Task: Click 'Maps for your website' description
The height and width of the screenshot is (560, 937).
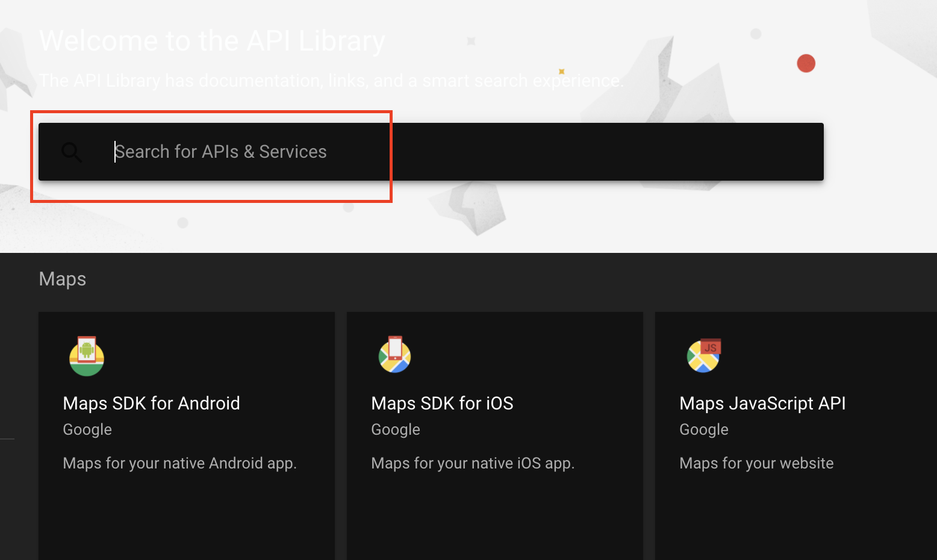Action: pos(757,463)
